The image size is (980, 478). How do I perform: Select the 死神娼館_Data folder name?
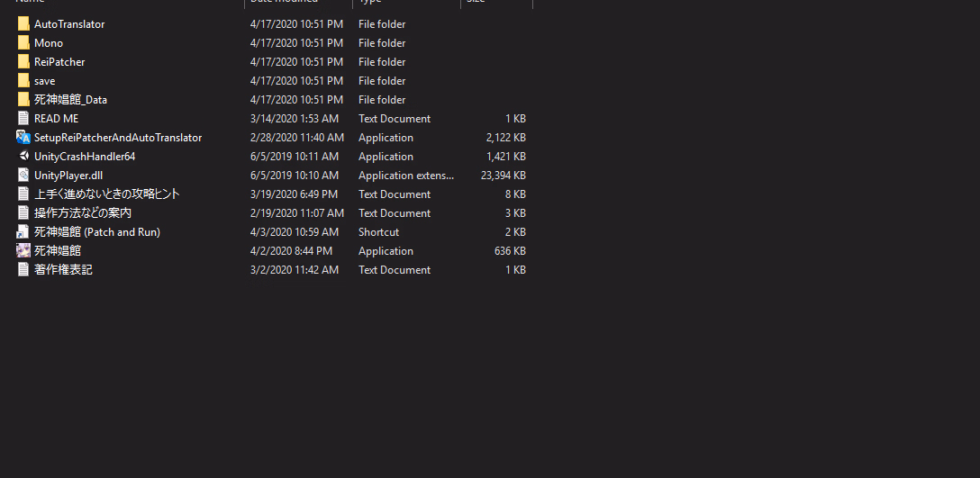click(70, 99)
